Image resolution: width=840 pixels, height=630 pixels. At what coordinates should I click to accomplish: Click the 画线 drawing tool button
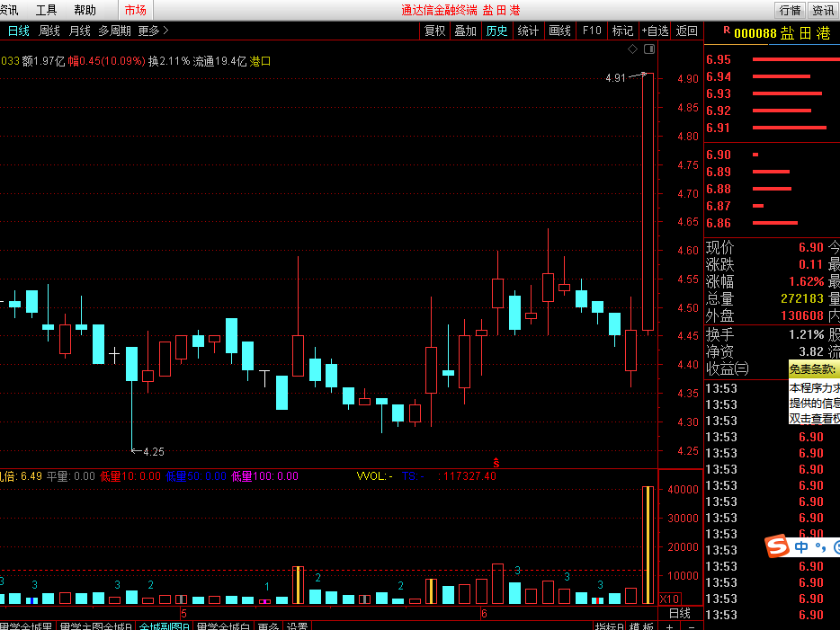pos(559,31)
